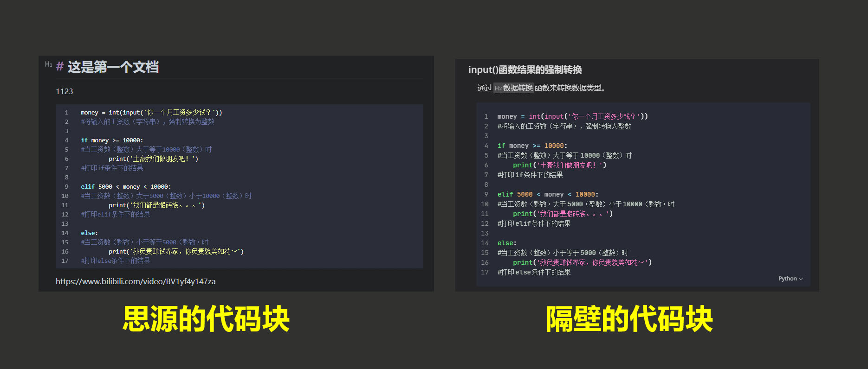Click print('土豪我们做朋友吧!') in the left code block
This screenshot has height=369, width=868.
pos(154,159)
